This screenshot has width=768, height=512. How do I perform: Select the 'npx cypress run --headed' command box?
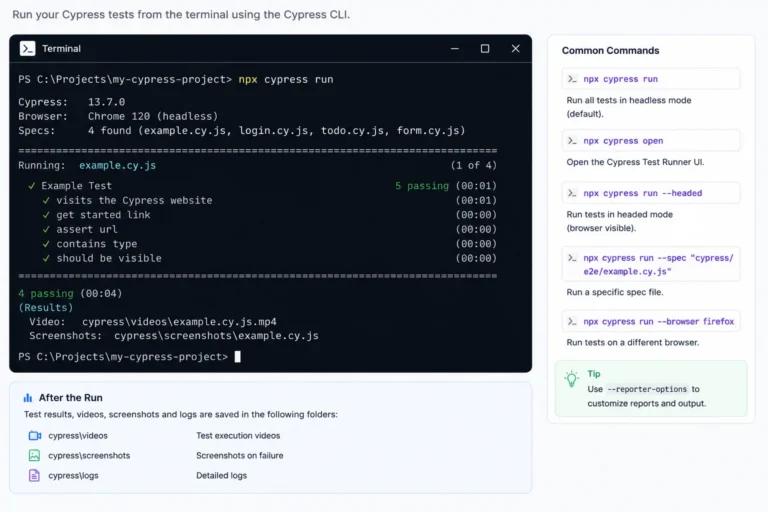(651, 193)
